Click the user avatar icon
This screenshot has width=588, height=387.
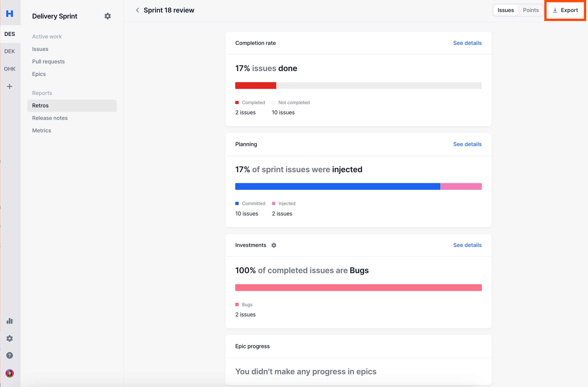pos(10,373)
